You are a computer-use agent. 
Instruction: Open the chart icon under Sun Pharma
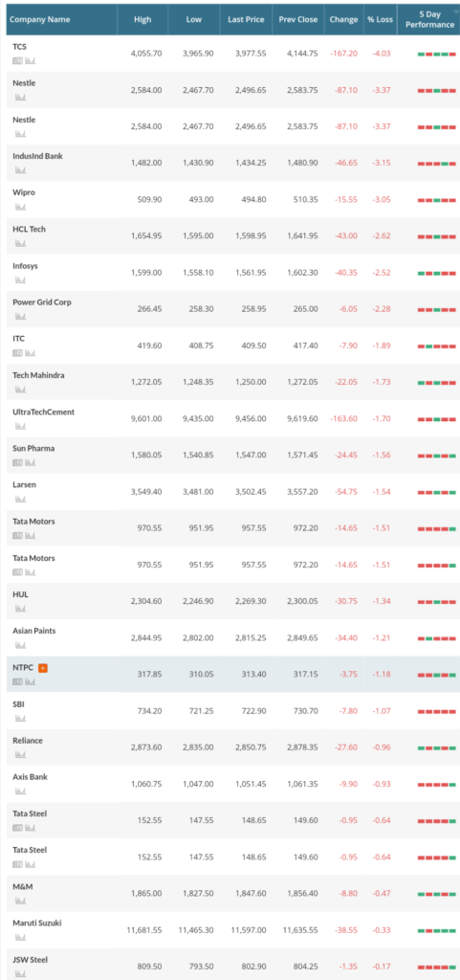(x=31, y=462)
